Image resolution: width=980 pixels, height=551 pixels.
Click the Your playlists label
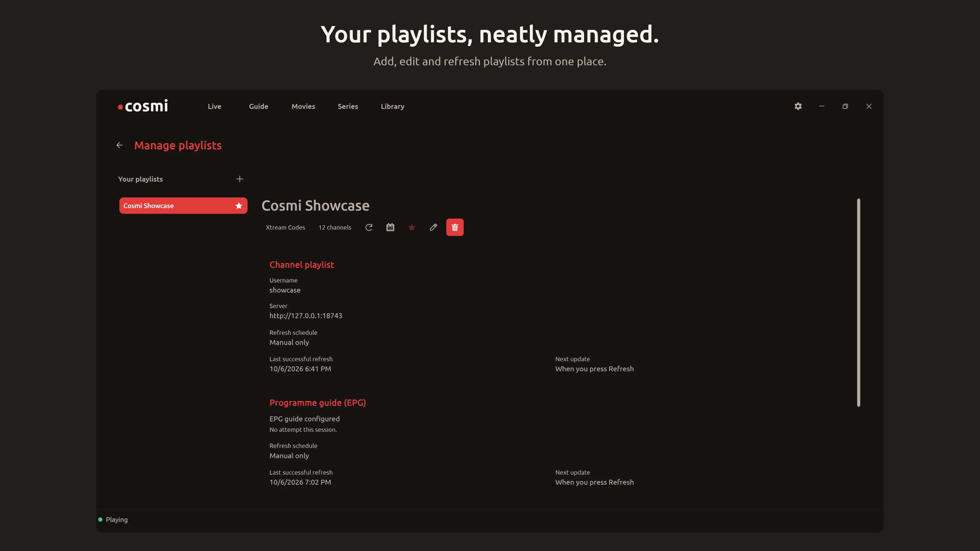pyautogui.click(x=140, y=179)
